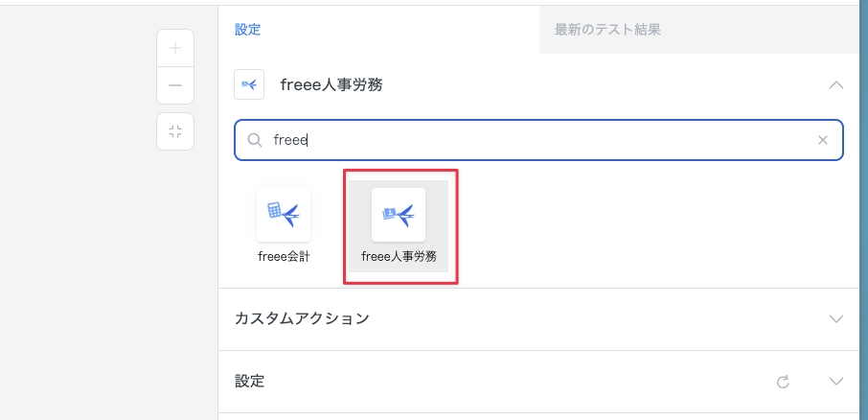Viewport: 868px width, 420px height.
Task: Open the 最新のテスト結果 tab
Action: [607, 30]
